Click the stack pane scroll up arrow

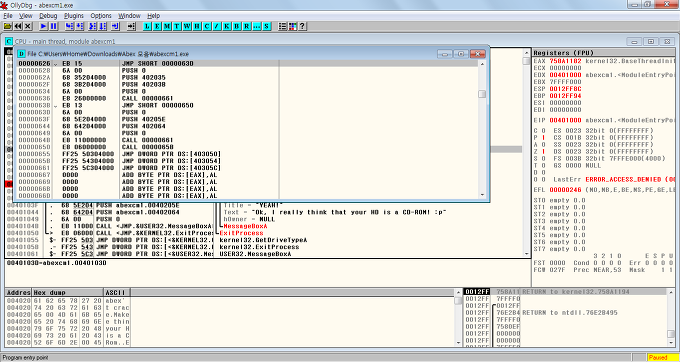click(x=671, y=292)
